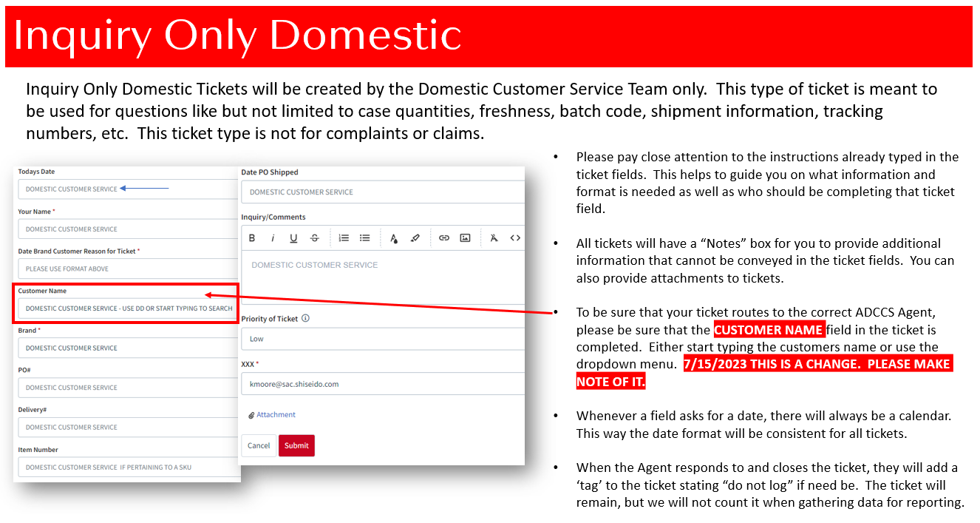980x523 pixels.
Task: Click the Inquiry/Comments label
Action: (273, 217)
